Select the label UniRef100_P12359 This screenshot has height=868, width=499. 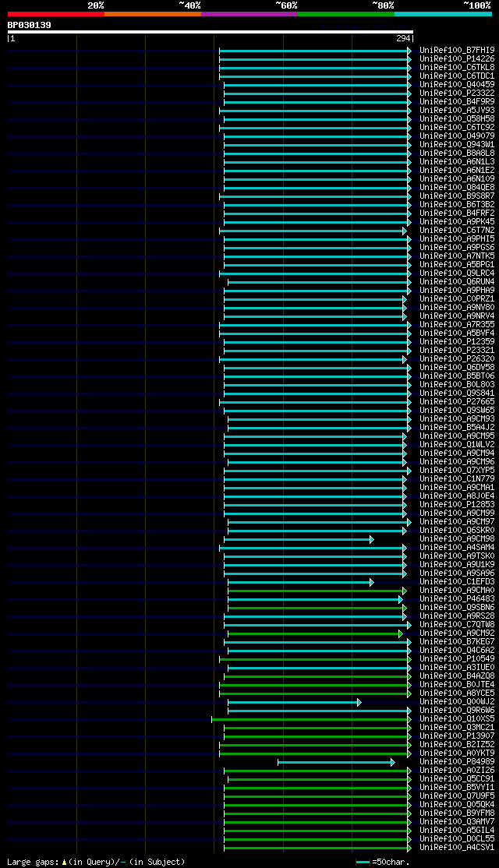457,341
